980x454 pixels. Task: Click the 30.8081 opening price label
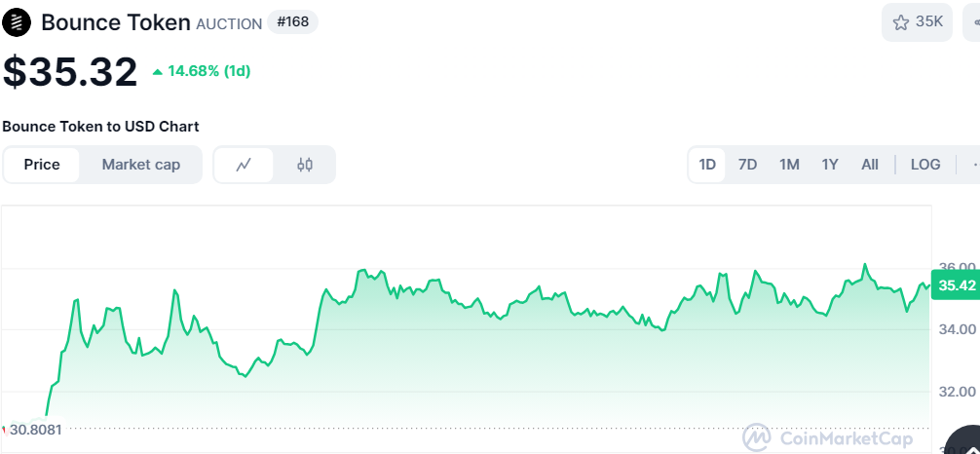click(x=36, y=430)
